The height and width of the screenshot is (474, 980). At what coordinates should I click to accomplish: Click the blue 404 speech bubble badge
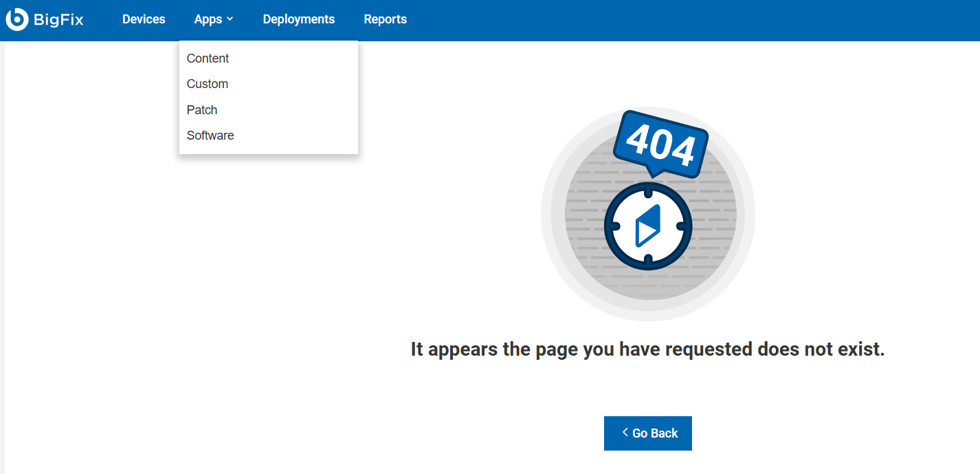(x=660, y=144)
